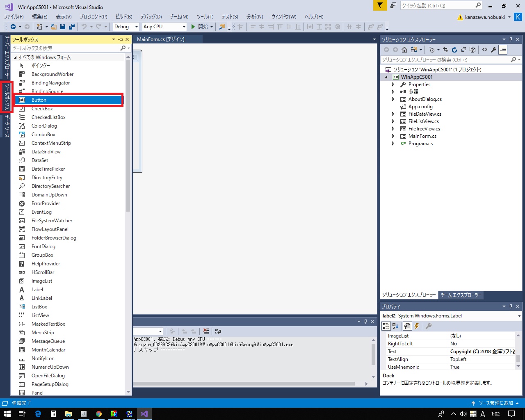Expand the MainForm.cs tree node

coord(393,136)
